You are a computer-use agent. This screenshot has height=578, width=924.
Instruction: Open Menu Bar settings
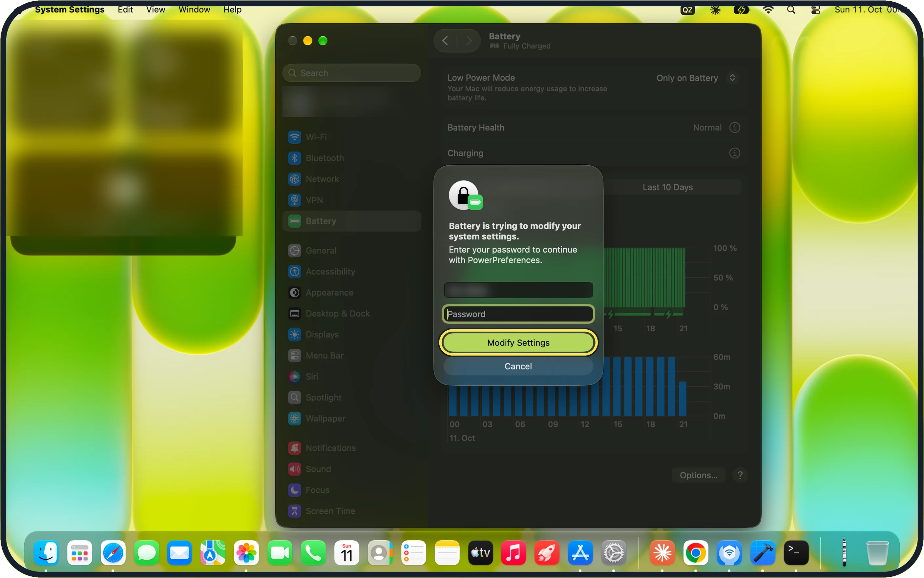point(351,356)
